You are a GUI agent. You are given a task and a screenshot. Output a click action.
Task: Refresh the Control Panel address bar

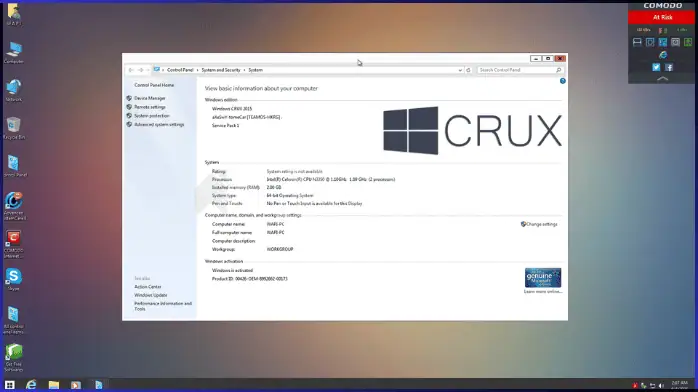click(x=468, y=70)
